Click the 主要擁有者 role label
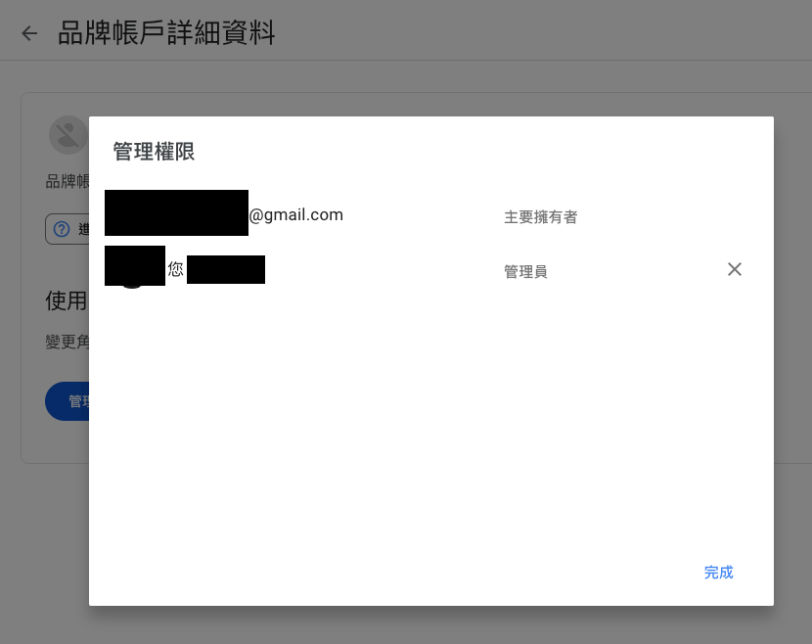The width and height of the screenshot is (812, 644). [x=541, y=217]
